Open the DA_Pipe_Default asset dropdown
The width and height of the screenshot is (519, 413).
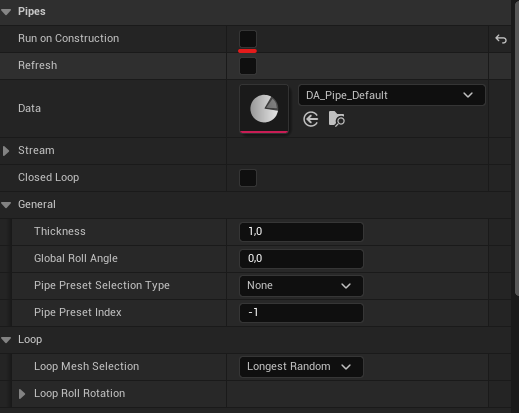click(392, 95)
